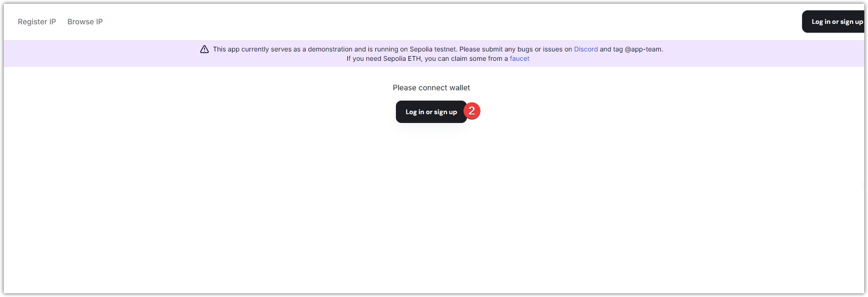Click "Please submit any" text in banner

click(487, 49)
